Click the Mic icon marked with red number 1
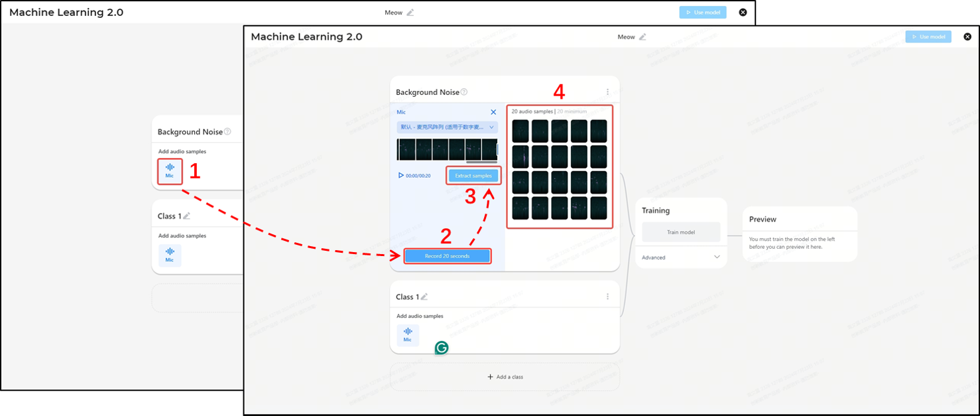This screenshot has width=980, height=416. 170,171
